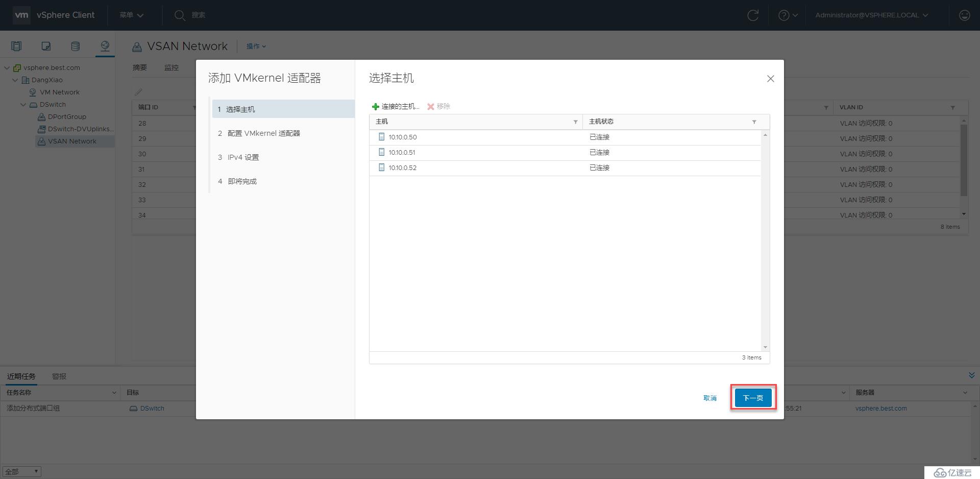The height and width of the screenshot is (479, 980).
Task: Click the green plus attached hosts icon
Action: pyautogui.click(x=376, y=107)
